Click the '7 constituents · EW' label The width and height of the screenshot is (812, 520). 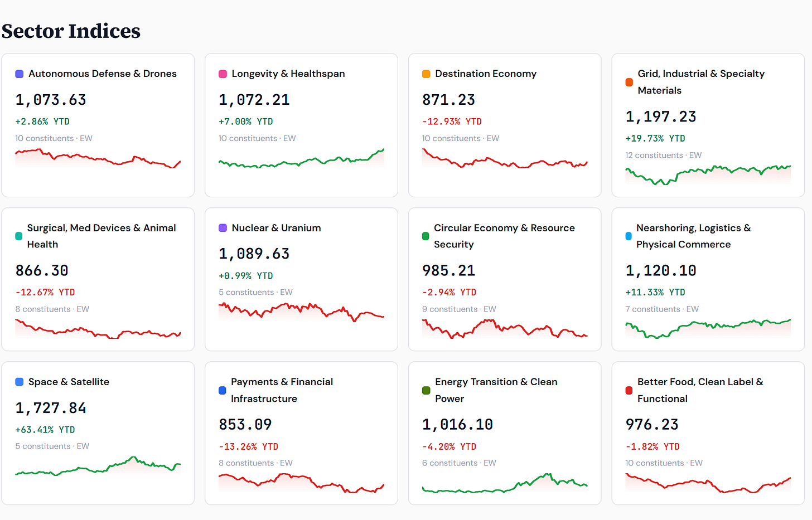[662, 309]
